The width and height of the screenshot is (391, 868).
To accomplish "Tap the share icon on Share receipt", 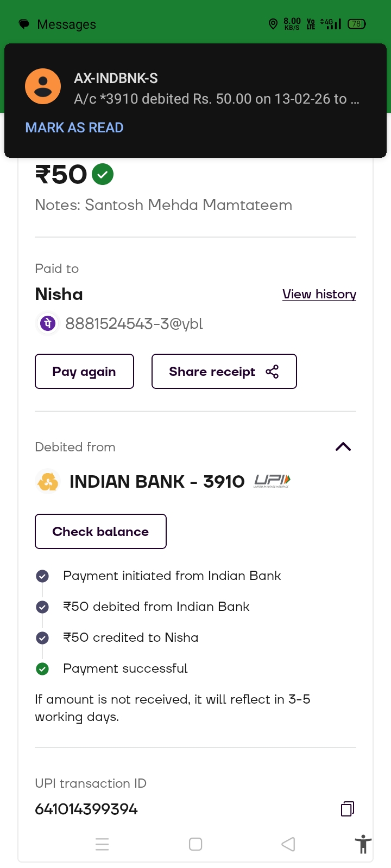I will [x=272, y=372].
